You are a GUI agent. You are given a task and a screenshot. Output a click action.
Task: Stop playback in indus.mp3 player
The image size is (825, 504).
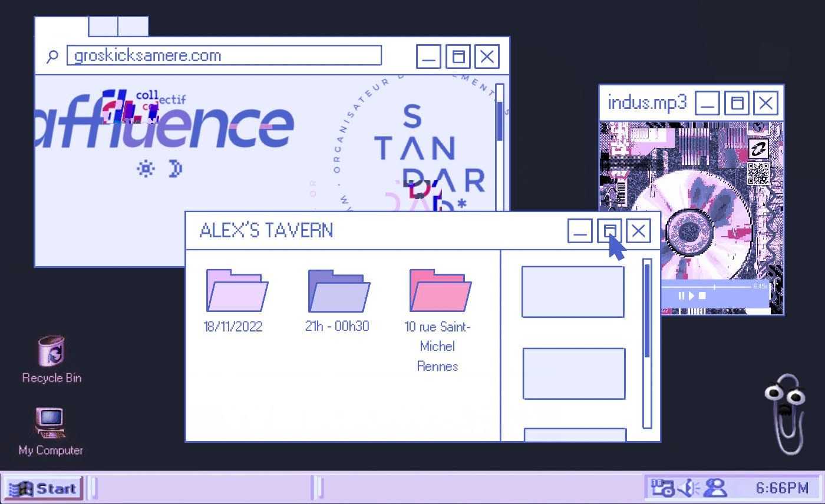point(702,296)
